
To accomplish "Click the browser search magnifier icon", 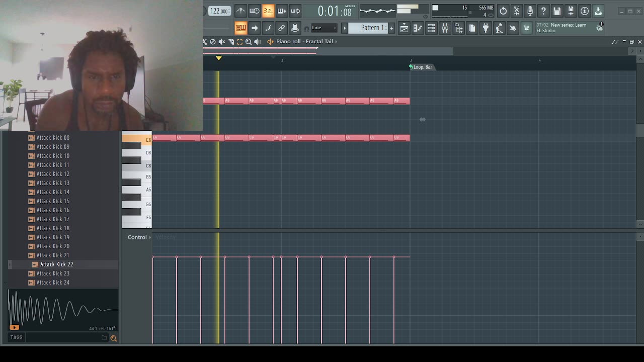I will tap(113, 338).
